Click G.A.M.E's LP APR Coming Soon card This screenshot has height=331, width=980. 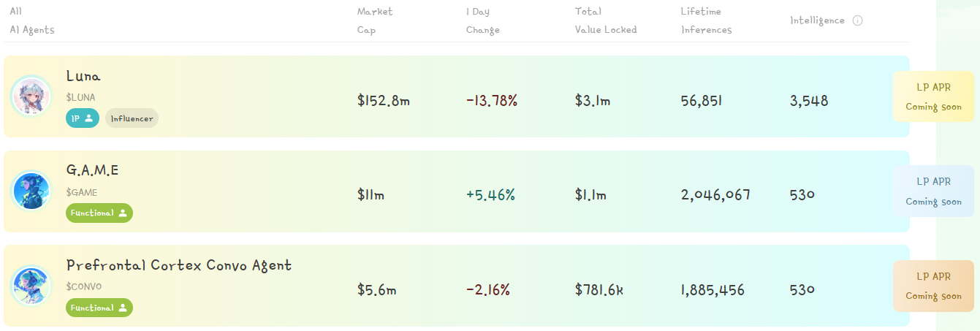click(x=933, y=191)
